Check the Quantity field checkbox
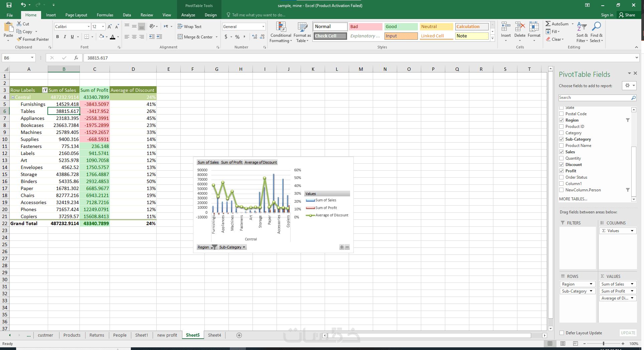The height and width of the screenshot is (350, 644). pyautogui.click(x=561, y=158)
